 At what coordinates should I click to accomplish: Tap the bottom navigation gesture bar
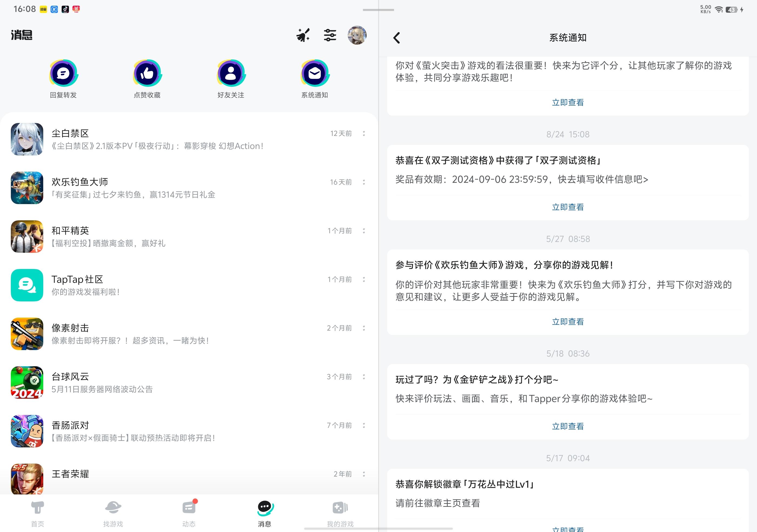(x=378, y=529)
